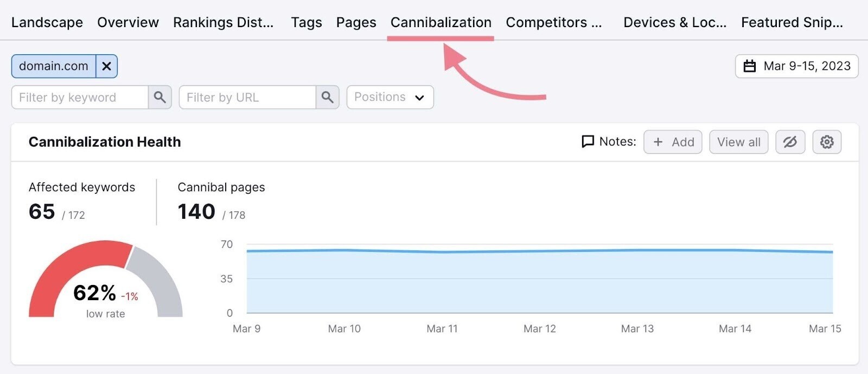Switch to the Overview tab

click(x=127, y=22)
